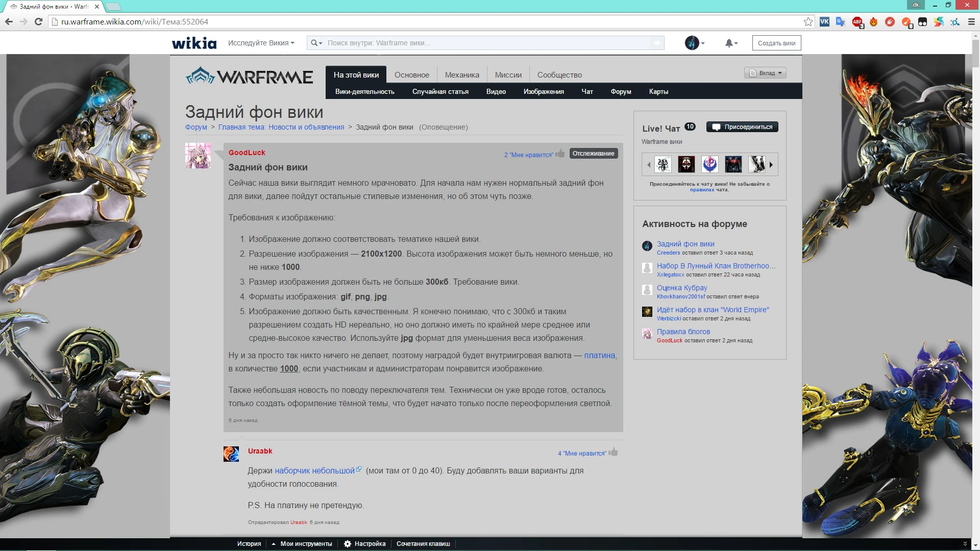Open the Форум menu item
This screenshot has width=980, height=551.
pos(621,92)
